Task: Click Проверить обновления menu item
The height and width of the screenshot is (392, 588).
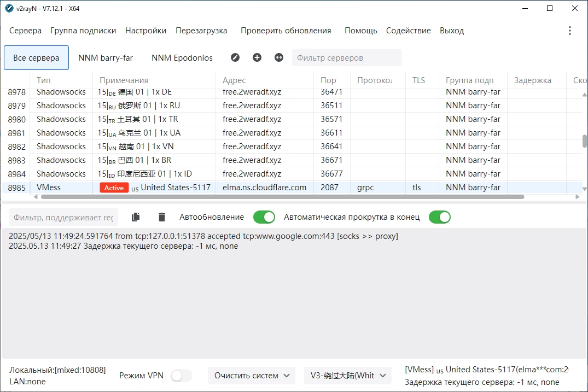Action: coord(286,31)
